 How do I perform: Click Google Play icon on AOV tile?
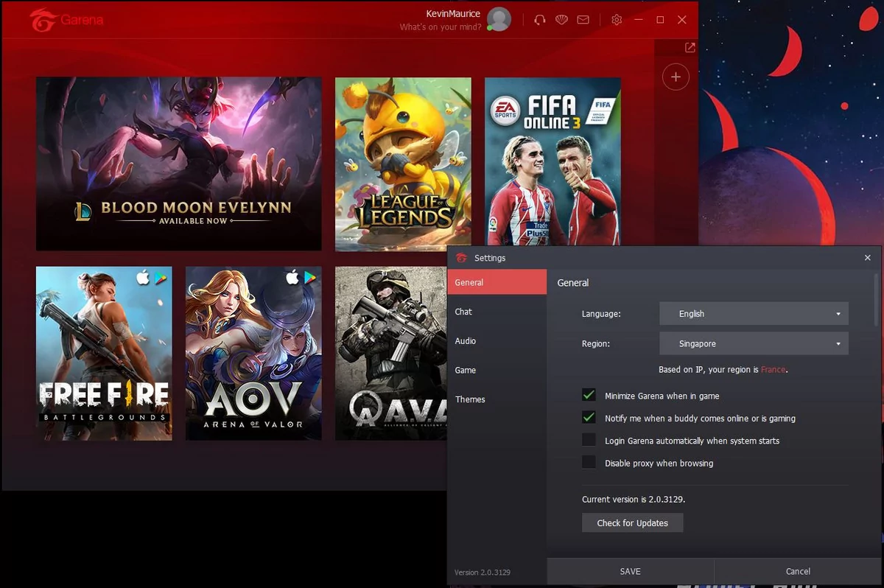[x=310, y=278]
